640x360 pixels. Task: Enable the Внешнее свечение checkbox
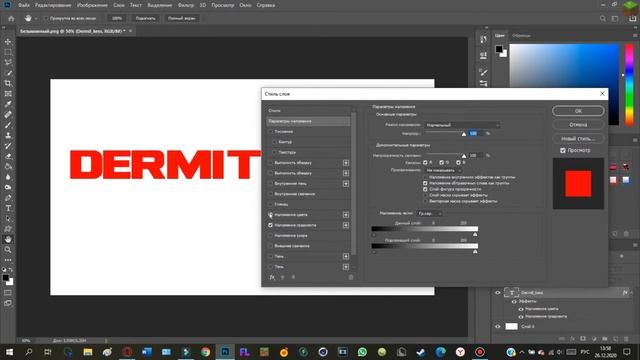(270, 246)
